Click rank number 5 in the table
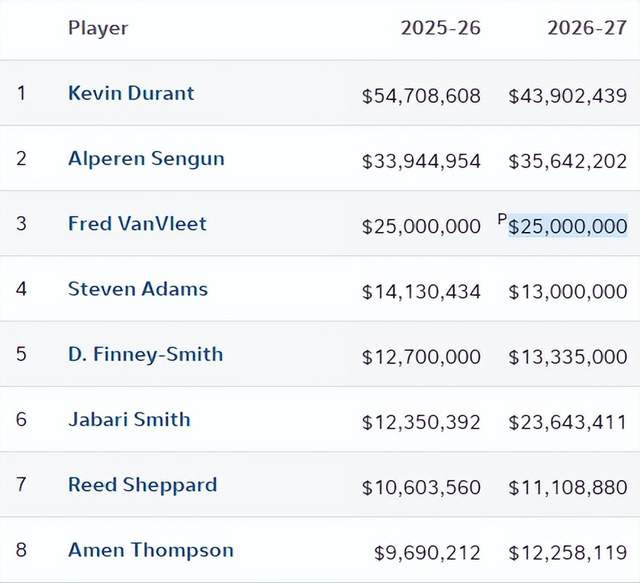This screenshot has height=583, width=640. (x=22, y=355)
